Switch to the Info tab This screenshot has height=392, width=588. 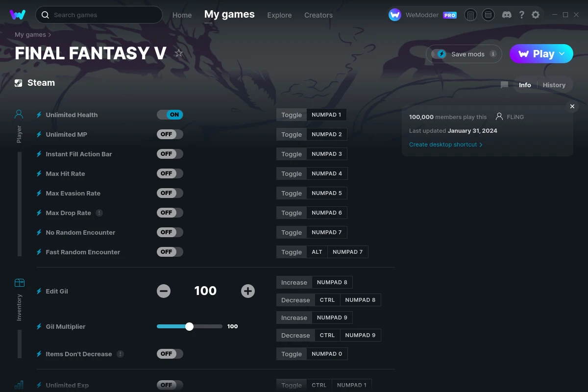pos(525,85)
